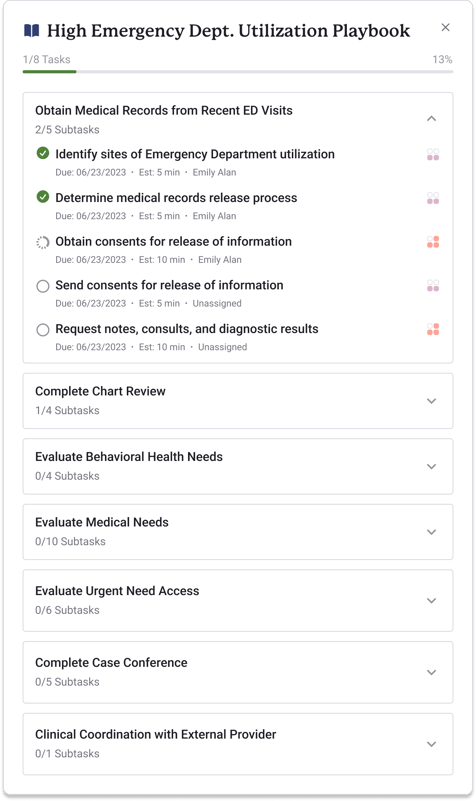
Task: Open priority icon for Identify sites subtask
Action: [433, 154]
